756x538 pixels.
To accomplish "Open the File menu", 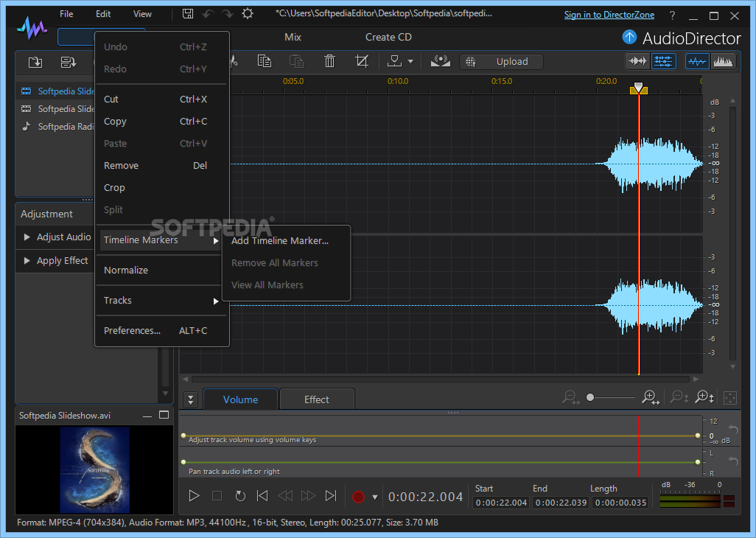I will (x=66, y=14).
